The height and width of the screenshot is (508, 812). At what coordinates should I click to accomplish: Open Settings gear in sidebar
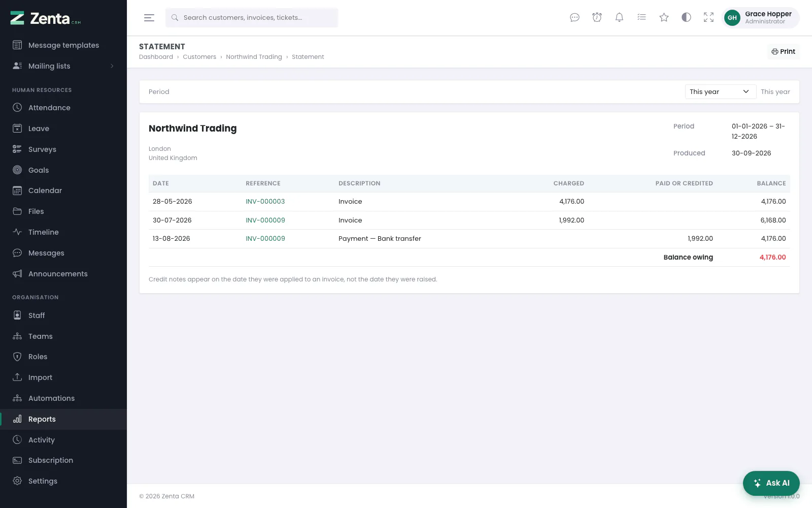tap(63, 481)
